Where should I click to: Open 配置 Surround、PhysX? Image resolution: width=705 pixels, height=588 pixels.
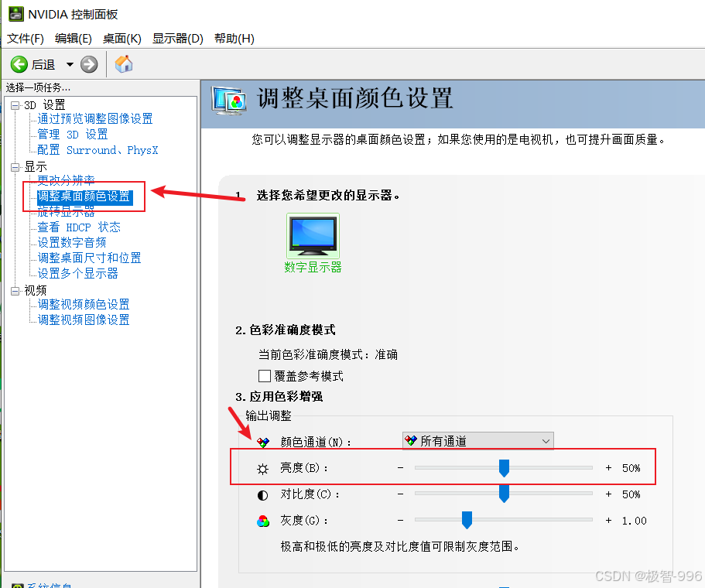[x=98, y=149]
